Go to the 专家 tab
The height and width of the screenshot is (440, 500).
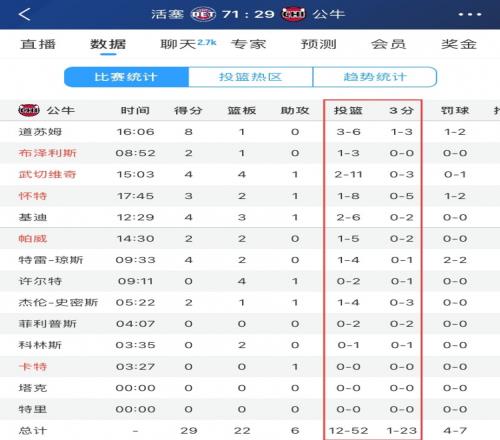(x=248, y=44)
